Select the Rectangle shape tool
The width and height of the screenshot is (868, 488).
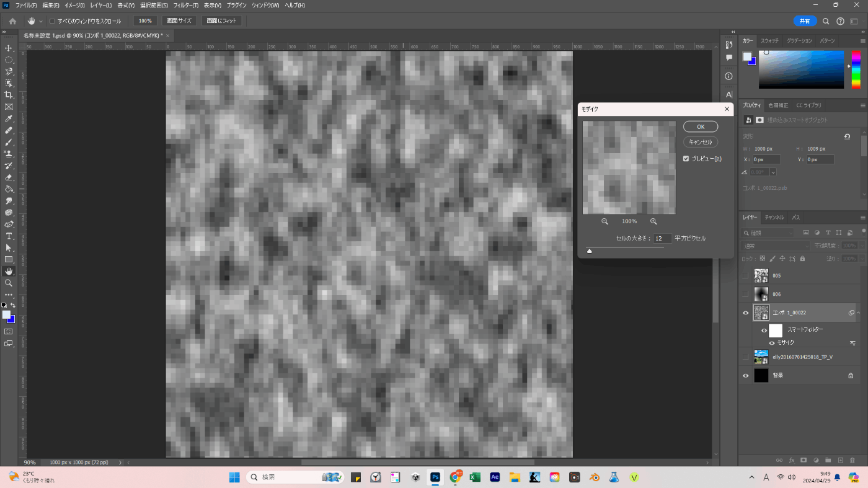tap(9, 259)
